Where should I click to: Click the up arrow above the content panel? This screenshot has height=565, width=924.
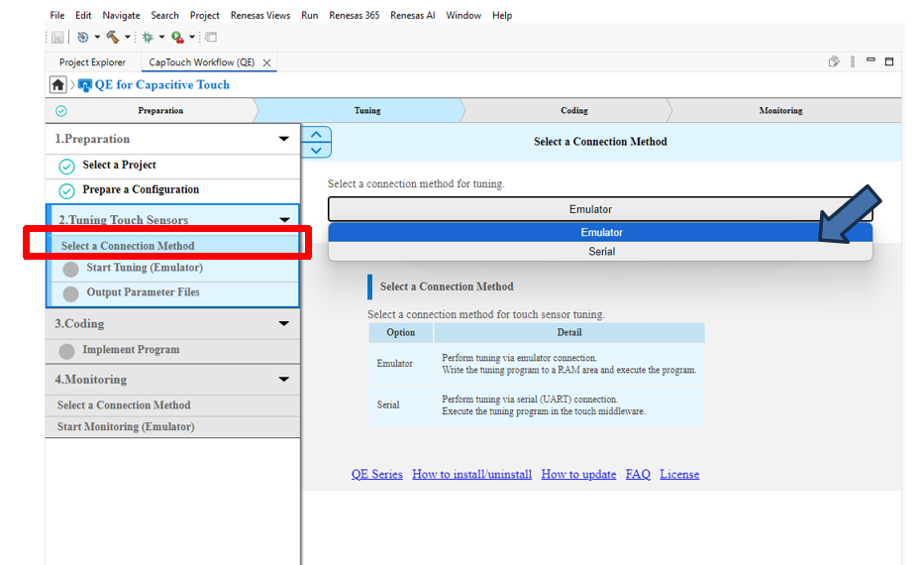[x=315, y=135]
